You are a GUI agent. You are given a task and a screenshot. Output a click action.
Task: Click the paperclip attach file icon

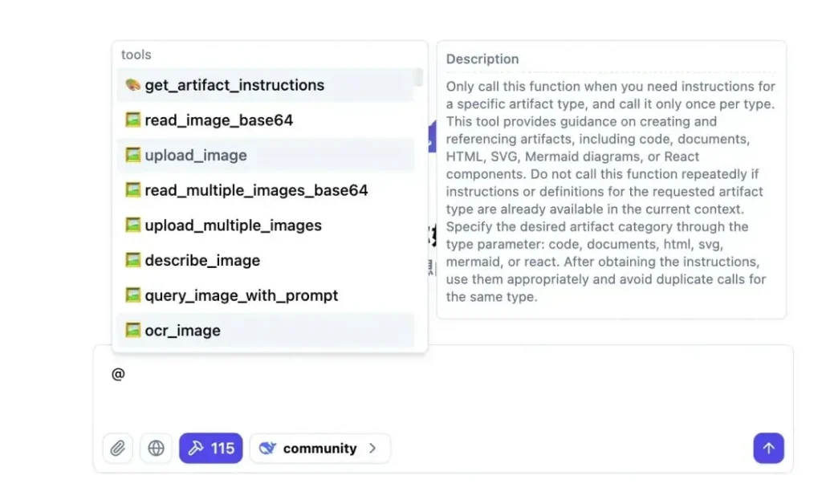pos(117,449)
